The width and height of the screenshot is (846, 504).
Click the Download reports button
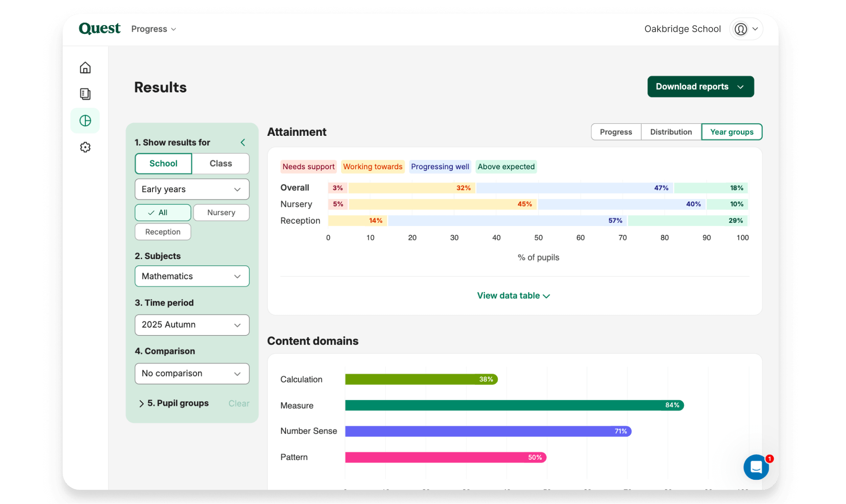701,87
